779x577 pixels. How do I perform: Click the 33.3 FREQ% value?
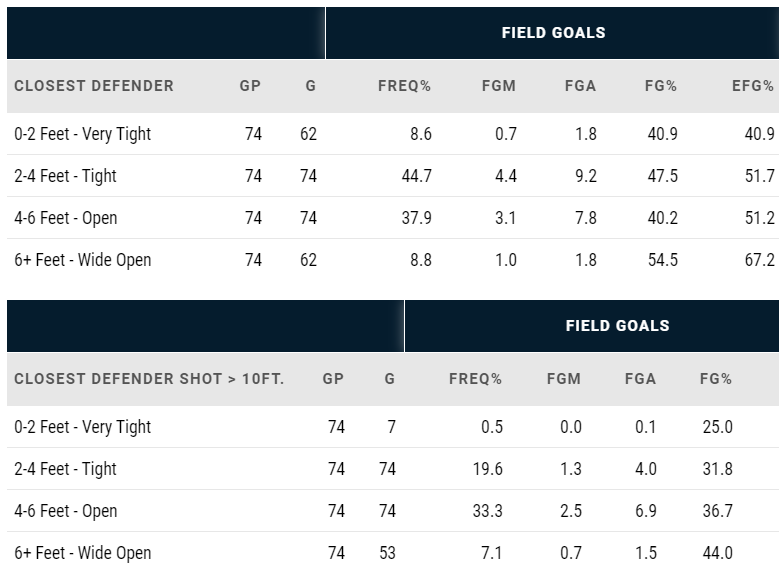coord(487,511)
